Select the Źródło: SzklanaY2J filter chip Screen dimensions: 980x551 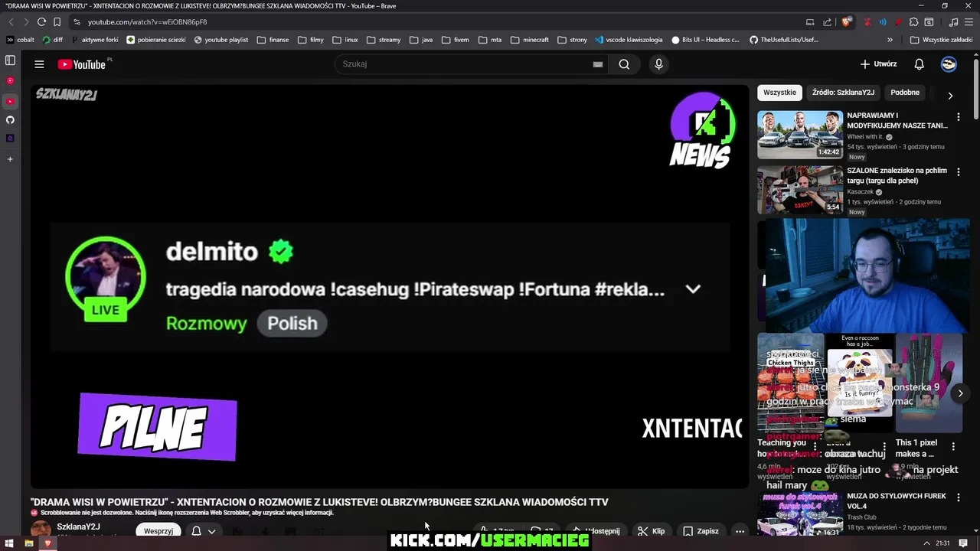(x=843, y=93)
